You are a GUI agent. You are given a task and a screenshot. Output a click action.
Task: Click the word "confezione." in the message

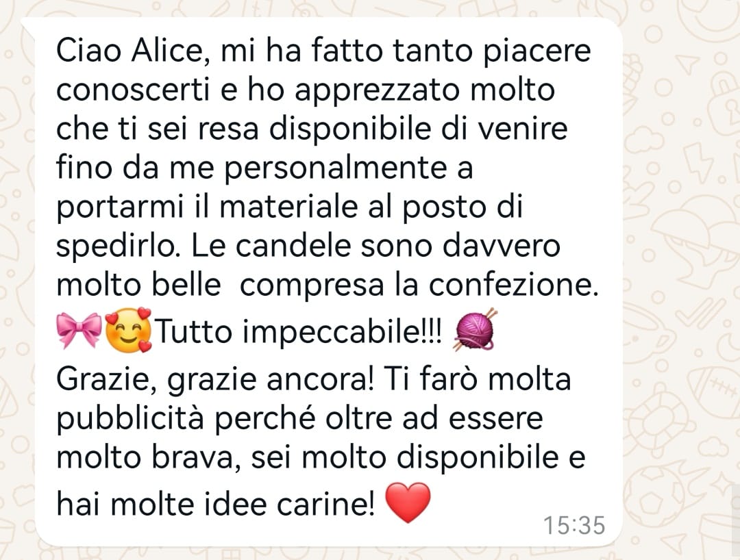[514, 285]
